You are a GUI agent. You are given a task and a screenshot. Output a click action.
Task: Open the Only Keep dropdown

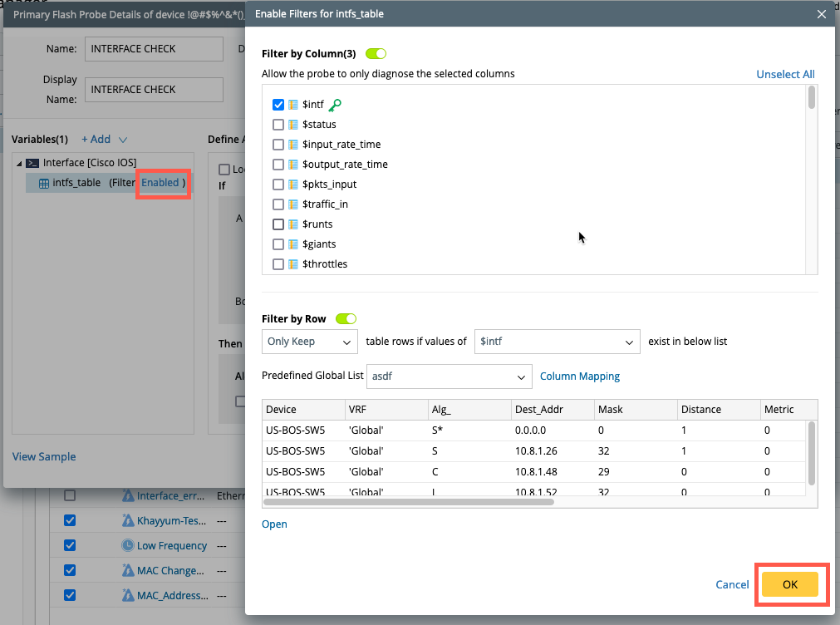click(x=310, y=342)
